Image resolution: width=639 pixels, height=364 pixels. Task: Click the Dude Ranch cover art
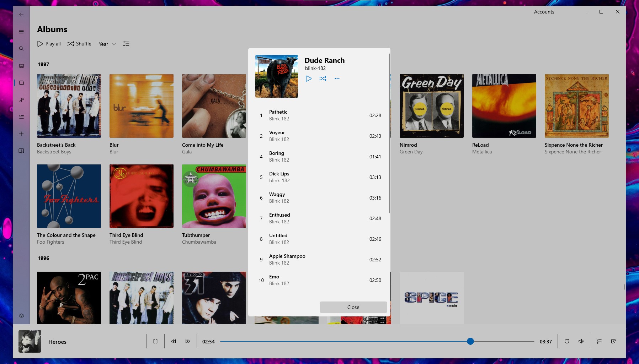coord(277,76)
